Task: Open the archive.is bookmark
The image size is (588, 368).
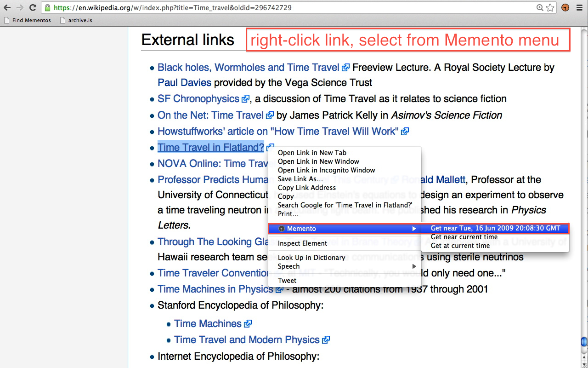Action: 76,20
